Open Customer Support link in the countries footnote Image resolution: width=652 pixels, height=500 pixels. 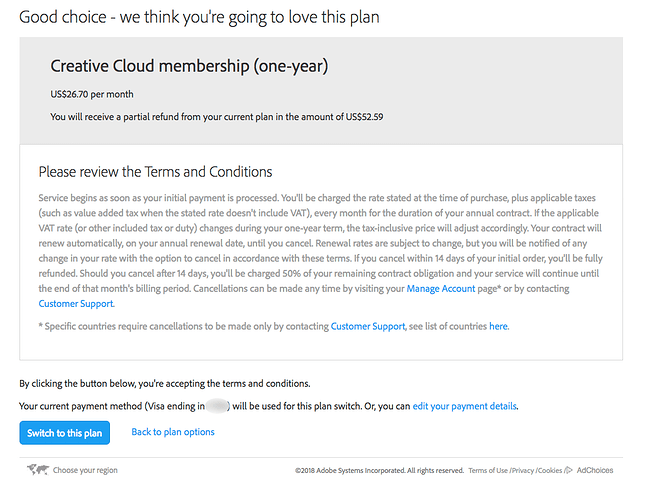click(x=368, y=326)
